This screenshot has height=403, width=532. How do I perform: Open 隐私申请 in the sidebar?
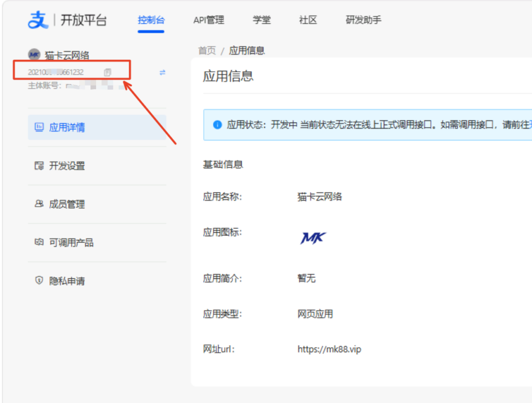click(x=97, y=280)
